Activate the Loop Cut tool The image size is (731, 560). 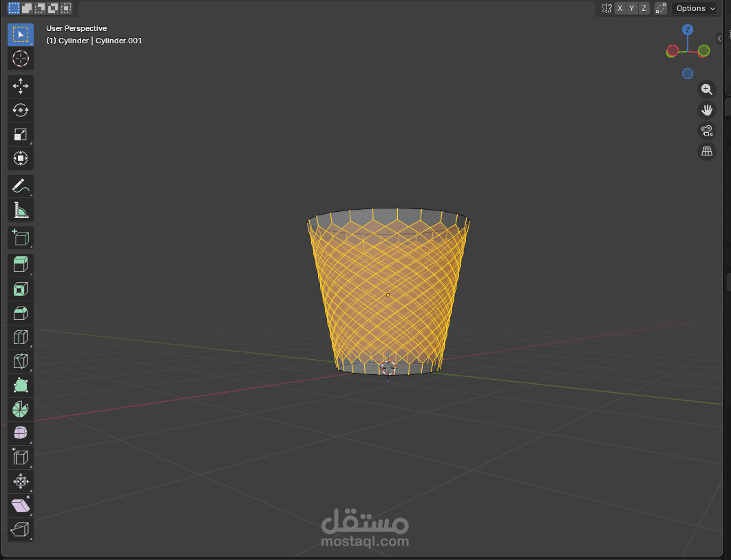21,337
